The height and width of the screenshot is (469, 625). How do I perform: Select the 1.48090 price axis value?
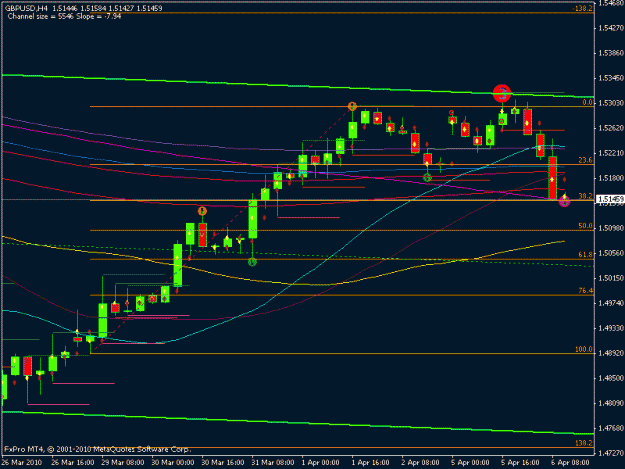click(x=611, y=403)
